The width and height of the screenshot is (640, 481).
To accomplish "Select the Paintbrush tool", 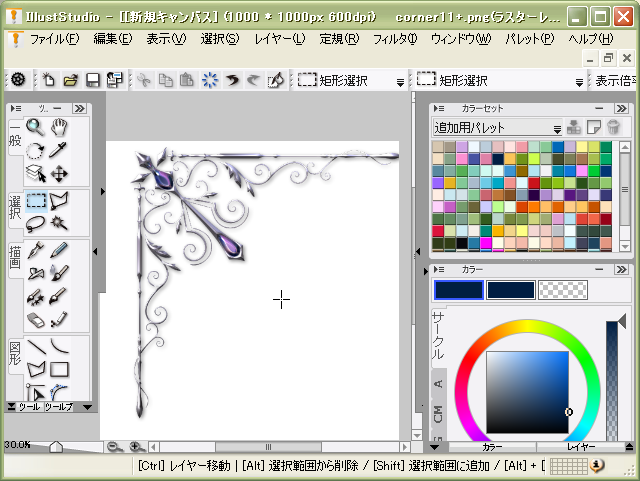I will [x=59, y=297].
